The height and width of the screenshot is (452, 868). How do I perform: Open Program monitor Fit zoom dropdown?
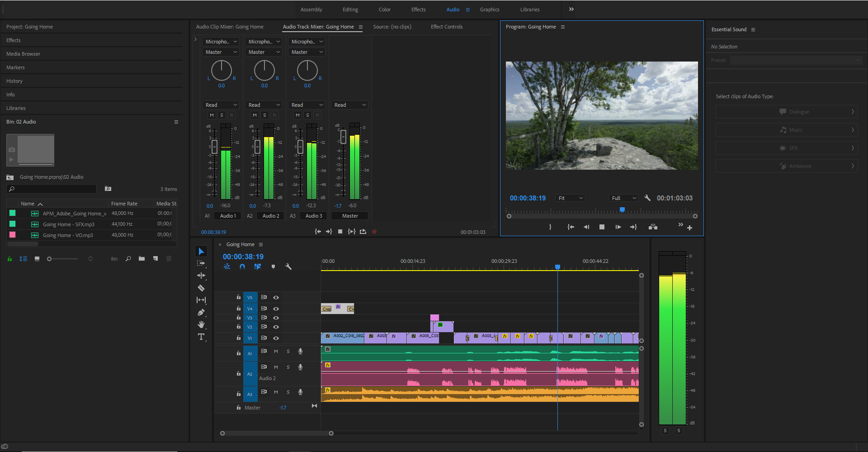tap(571, 198)
